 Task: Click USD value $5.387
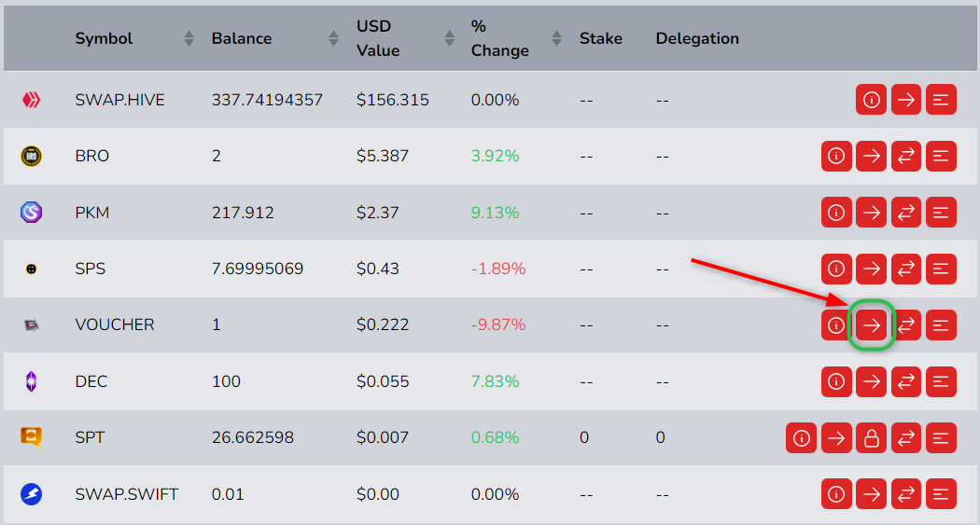(x=383, y=156)
